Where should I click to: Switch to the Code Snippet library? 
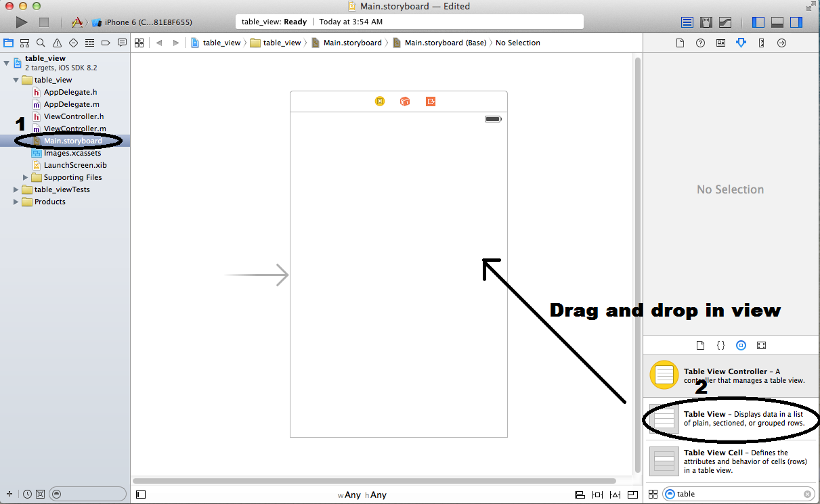720,345
